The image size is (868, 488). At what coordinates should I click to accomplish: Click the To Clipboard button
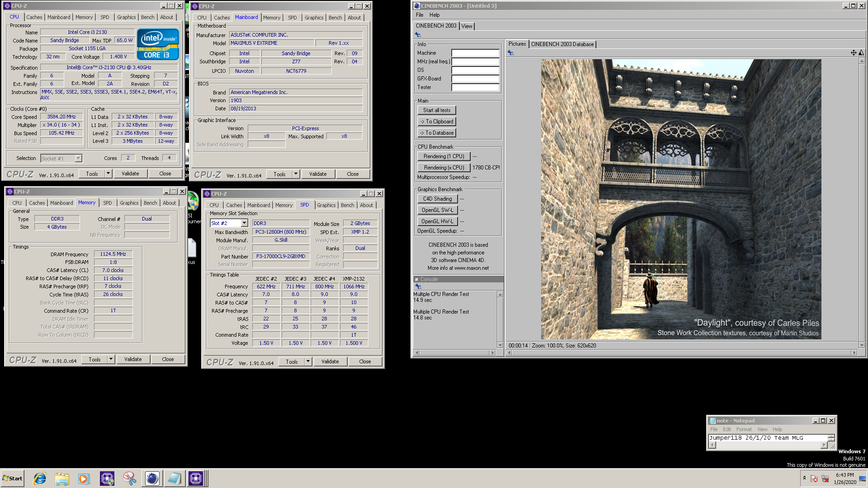(x=437, y=122)
